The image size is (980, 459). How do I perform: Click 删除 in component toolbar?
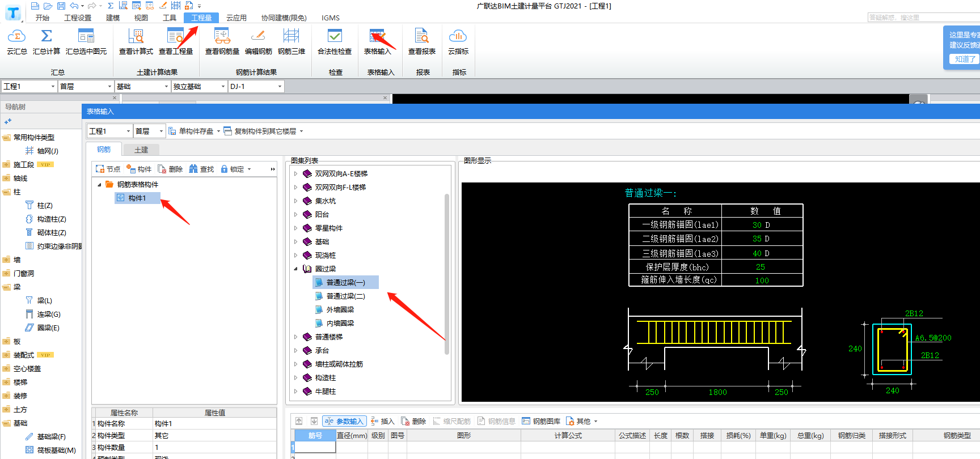[x=170, y=169]
